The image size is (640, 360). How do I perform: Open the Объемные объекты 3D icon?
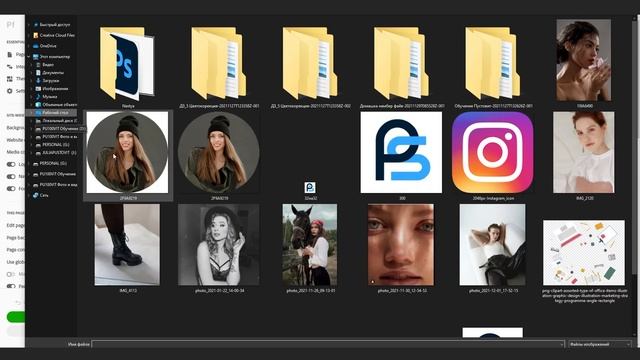(38, 104)
